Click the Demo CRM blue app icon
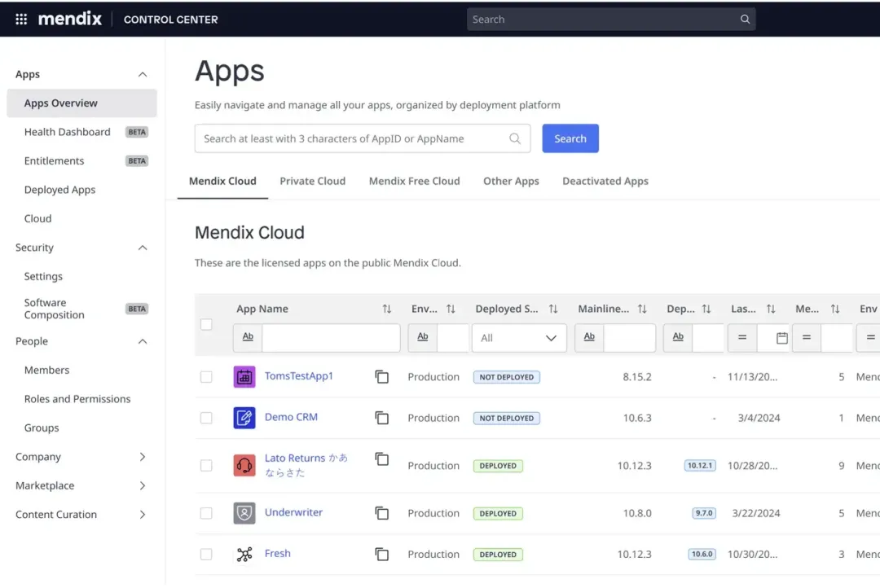The image size is (880, 588). click(x=244, y=418)
